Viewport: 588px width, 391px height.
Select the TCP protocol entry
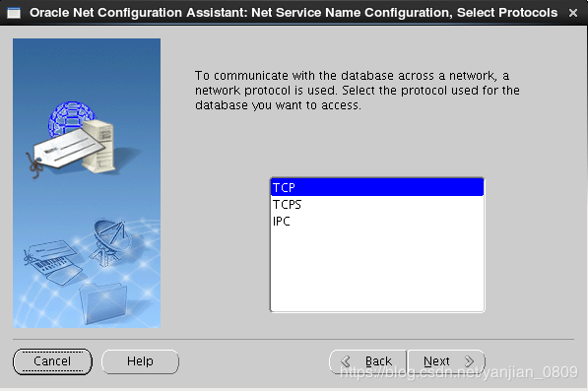[x=377, y=187]
